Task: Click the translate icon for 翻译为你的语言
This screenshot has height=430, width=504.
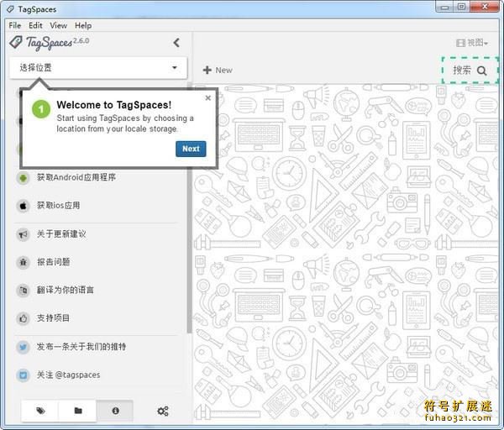Action: tap(24, 291)
